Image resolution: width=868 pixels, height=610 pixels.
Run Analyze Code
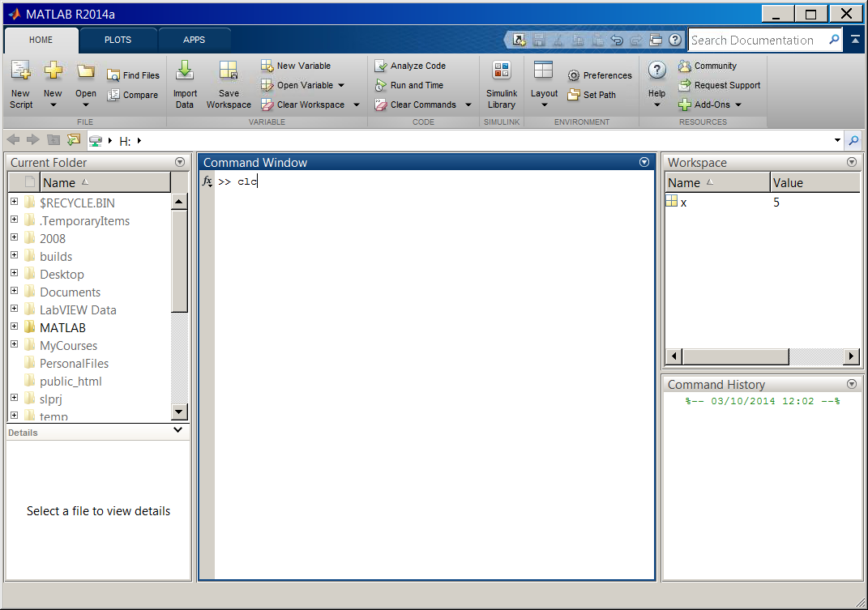click(x=410, y=66)
